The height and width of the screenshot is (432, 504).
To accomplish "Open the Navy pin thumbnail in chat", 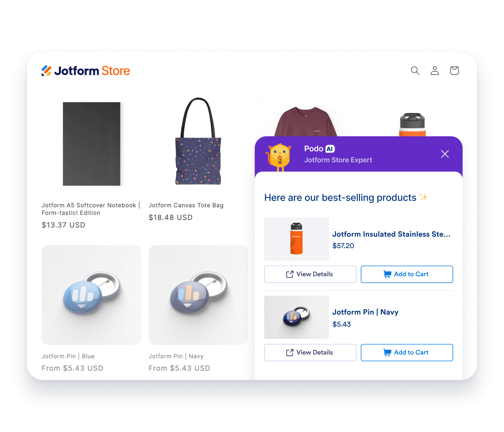I will tap(296, 317).
